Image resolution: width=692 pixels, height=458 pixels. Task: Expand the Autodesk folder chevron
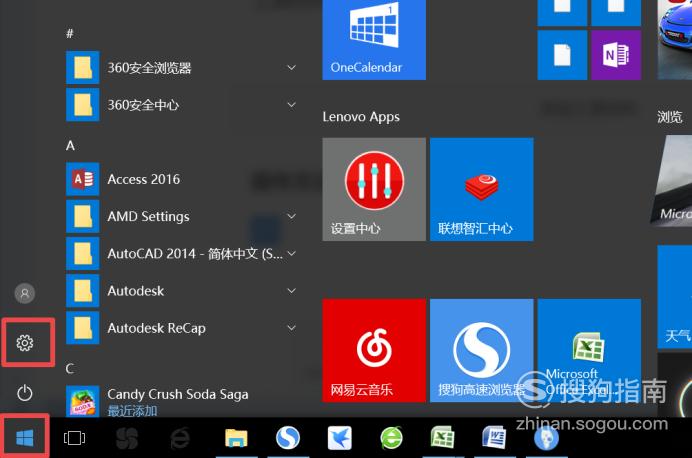(x=291, y=291)
